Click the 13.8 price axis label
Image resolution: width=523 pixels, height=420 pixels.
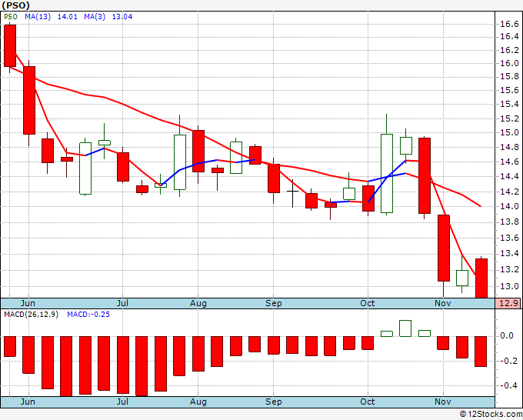pyautogui.click(x=509, y=222)
